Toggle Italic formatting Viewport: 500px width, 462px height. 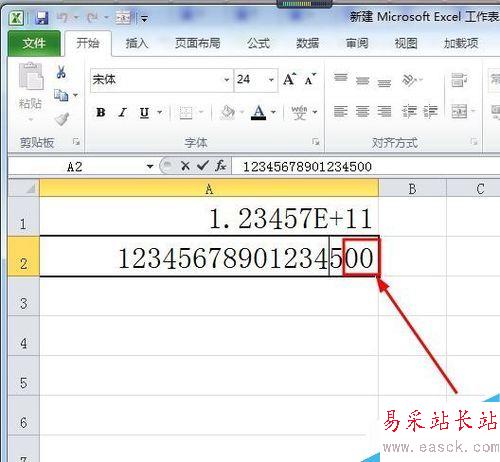pyautogui.click(x=123, y=112)
